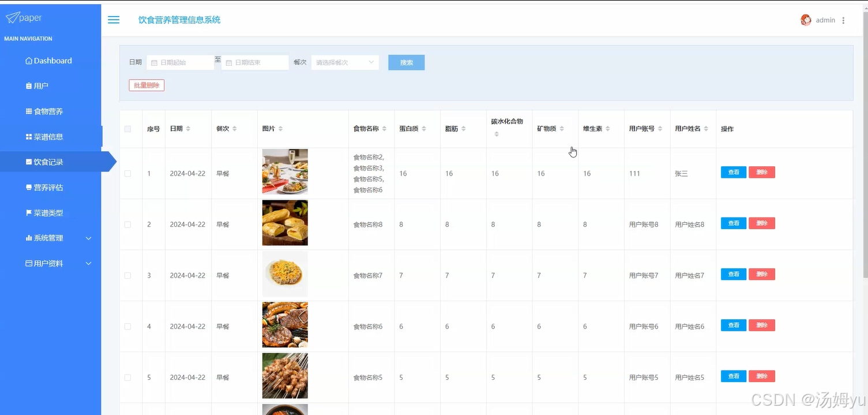Click calendar icon in 日期结束 field
The height and width of the screenshot is (415, 868).
(x=229, y=62)
